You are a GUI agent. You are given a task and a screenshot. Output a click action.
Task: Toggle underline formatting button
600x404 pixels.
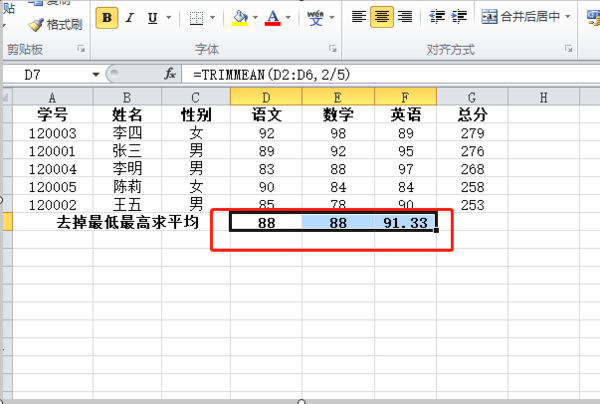[x=152, y=18]
